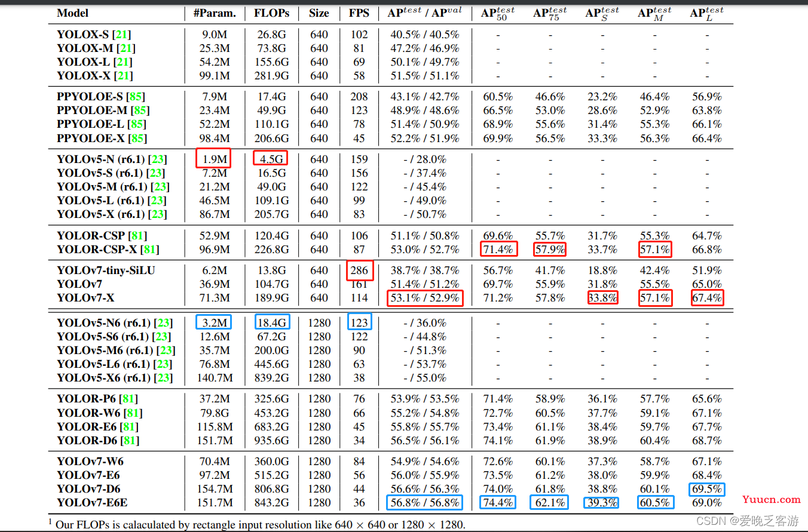
Task: Click the [85] citation after PPYOLOE-S
Action: point(136,97)
